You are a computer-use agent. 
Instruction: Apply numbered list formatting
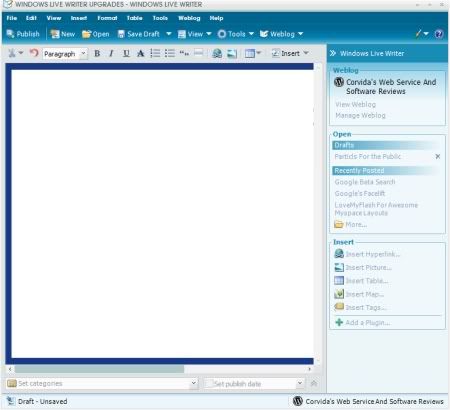(155, 53)
